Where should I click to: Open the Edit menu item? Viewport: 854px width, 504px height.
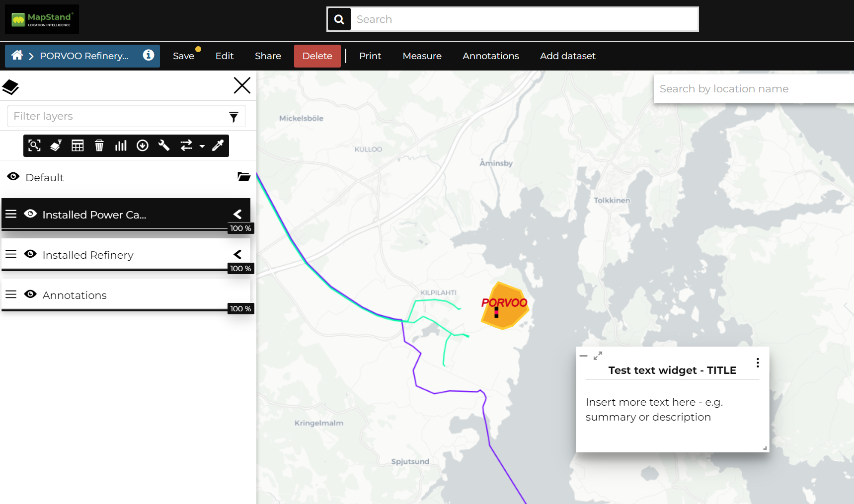pos(225,56)
